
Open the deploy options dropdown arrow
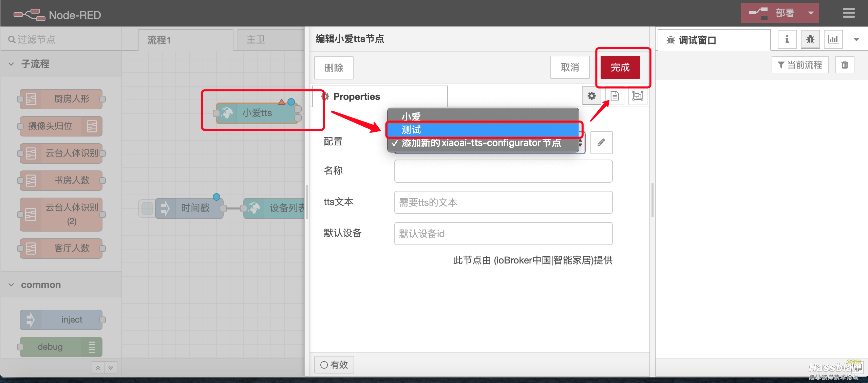811,13
